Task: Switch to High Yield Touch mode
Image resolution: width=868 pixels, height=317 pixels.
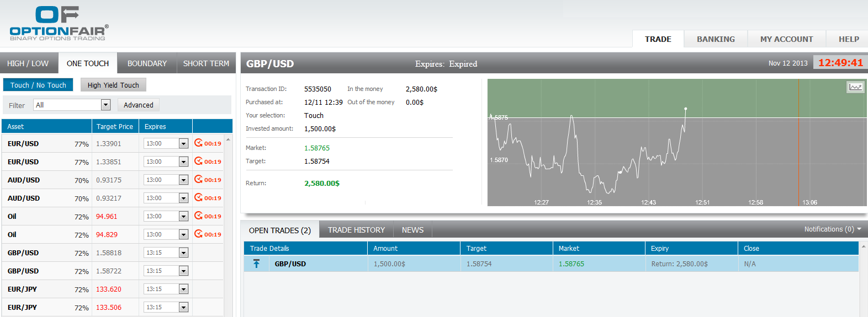Action: (113, 85)
